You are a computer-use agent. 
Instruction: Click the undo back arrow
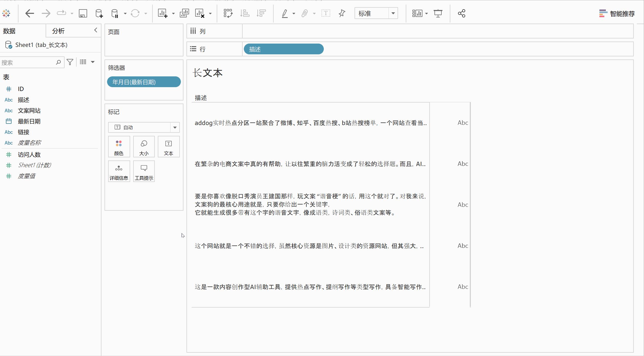[x=30, y=13]
